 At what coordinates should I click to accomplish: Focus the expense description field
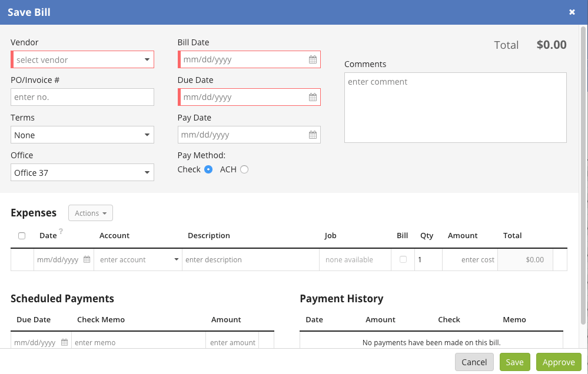[251, 259]
